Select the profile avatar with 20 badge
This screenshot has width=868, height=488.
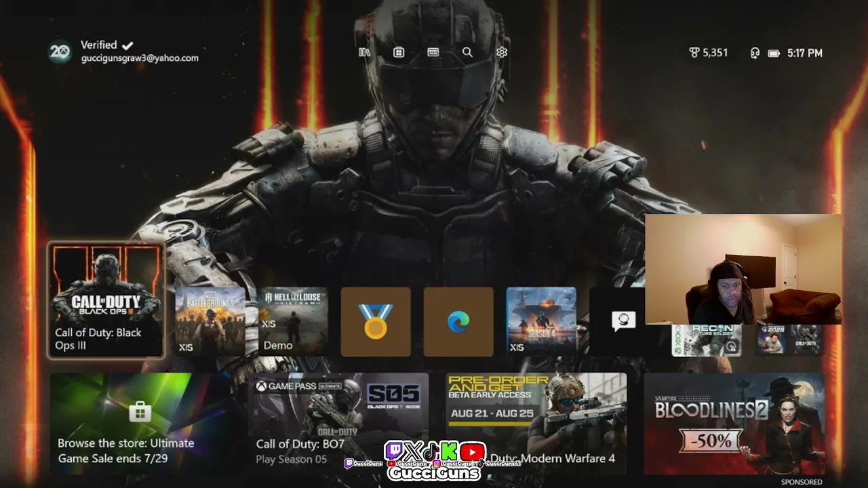(x=60, y=52)
